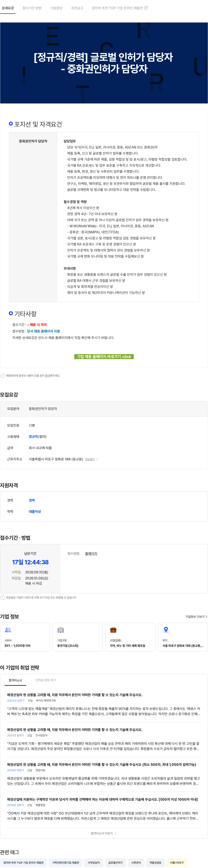Click 회사 내규에 따름 salary value
This screenshot has height=868, width=208.
(x=40, y=448)
